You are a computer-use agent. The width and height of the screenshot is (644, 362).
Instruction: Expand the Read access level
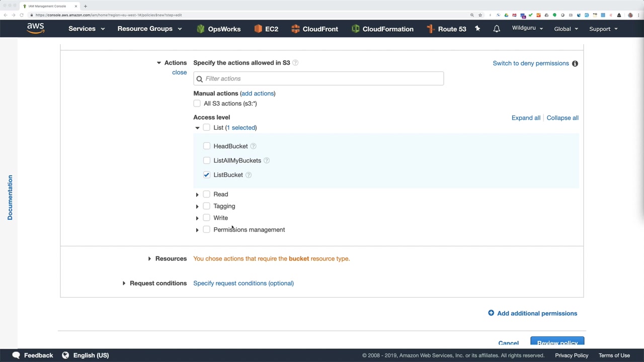click(197, 195)
